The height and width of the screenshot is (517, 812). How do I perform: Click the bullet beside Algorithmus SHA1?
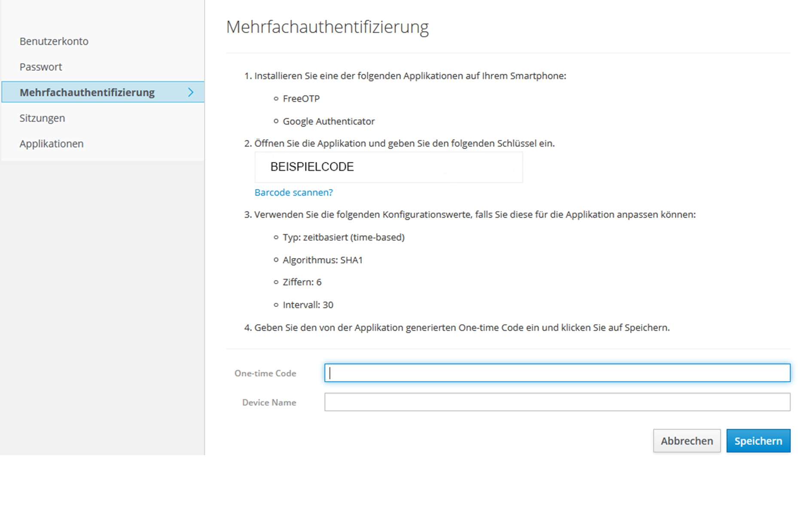coord(275,260)
